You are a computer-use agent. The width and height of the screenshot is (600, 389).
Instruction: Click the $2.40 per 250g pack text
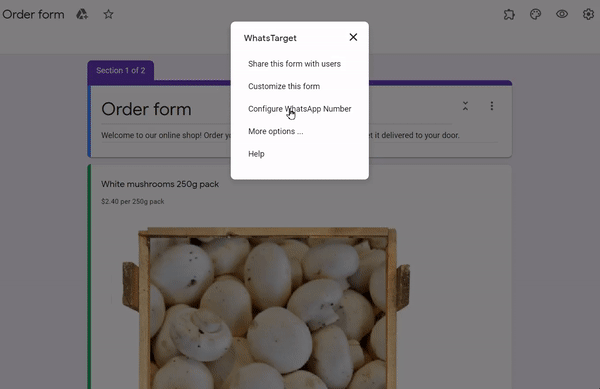[132, 202]
